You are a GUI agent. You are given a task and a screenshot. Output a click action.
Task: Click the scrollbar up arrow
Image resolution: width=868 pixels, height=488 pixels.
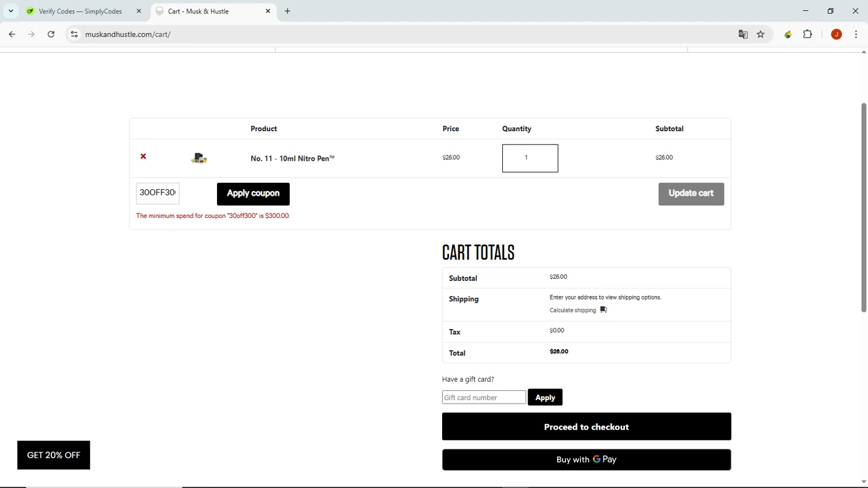coord(863,52)
